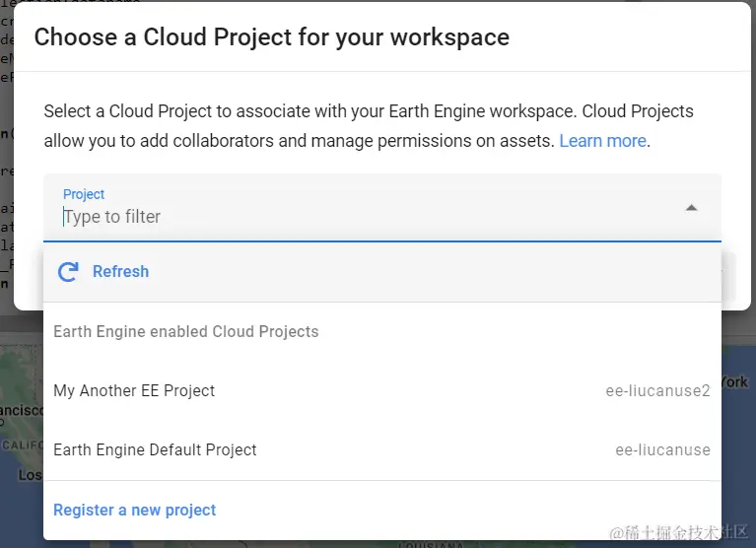
Task: Click the blue Project field label
Action: click(84, 195)
